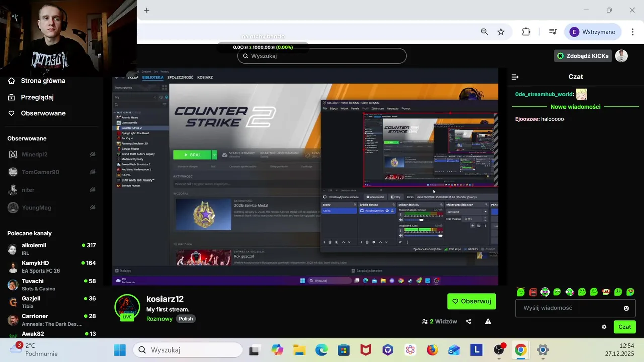Open followed channel niter
644x362 pixels.
tap(51, 190)
